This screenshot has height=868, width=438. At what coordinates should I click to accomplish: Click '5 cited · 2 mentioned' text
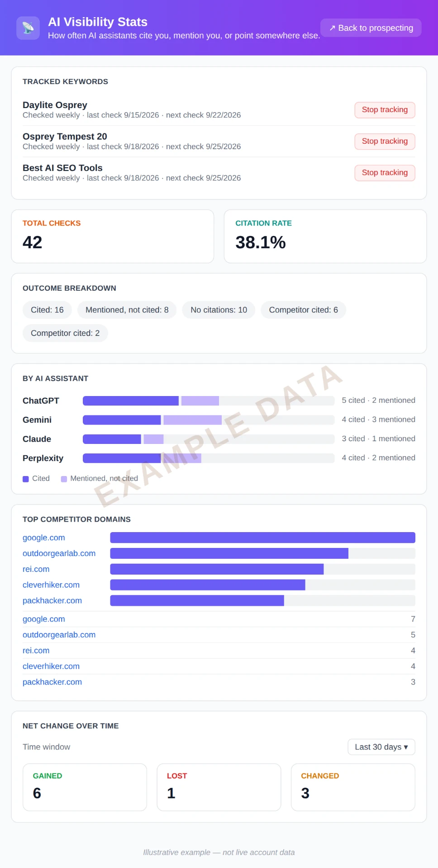coord(378,401)
